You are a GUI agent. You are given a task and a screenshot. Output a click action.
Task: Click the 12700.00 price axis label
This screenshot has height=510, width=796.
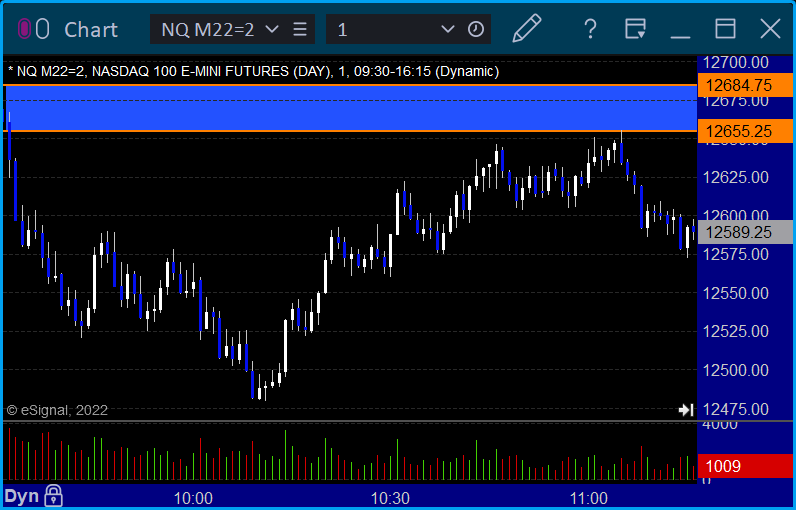(735, 62)
